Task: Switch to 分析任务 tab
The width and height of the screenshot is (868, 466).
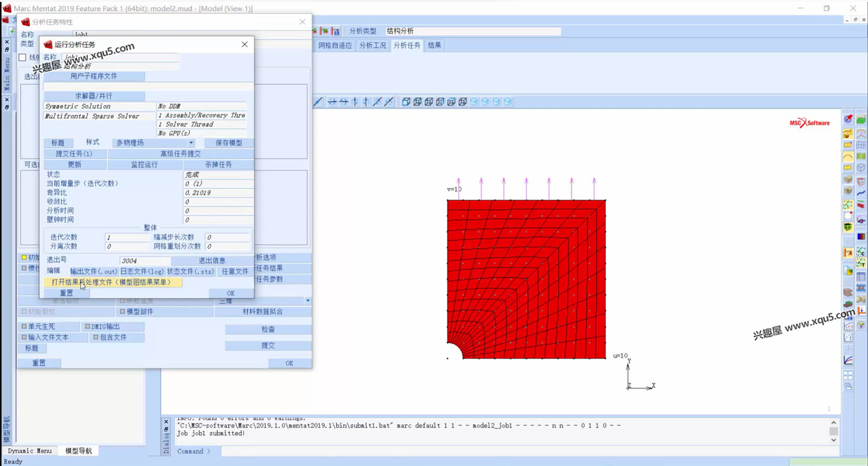Action: [407, 45]
